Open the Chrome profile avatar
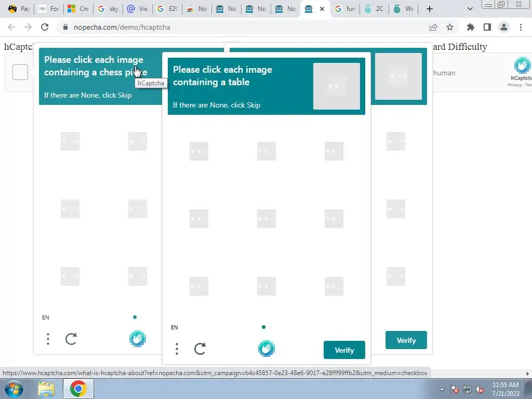The height and width of the screenshot is (399, 532). point(504,27)
